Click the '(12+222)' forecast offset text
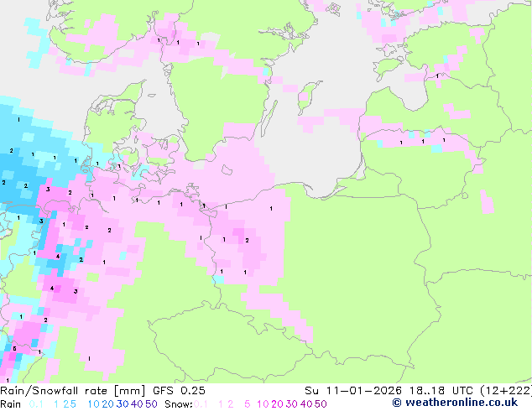 click(x=506, y=391)
